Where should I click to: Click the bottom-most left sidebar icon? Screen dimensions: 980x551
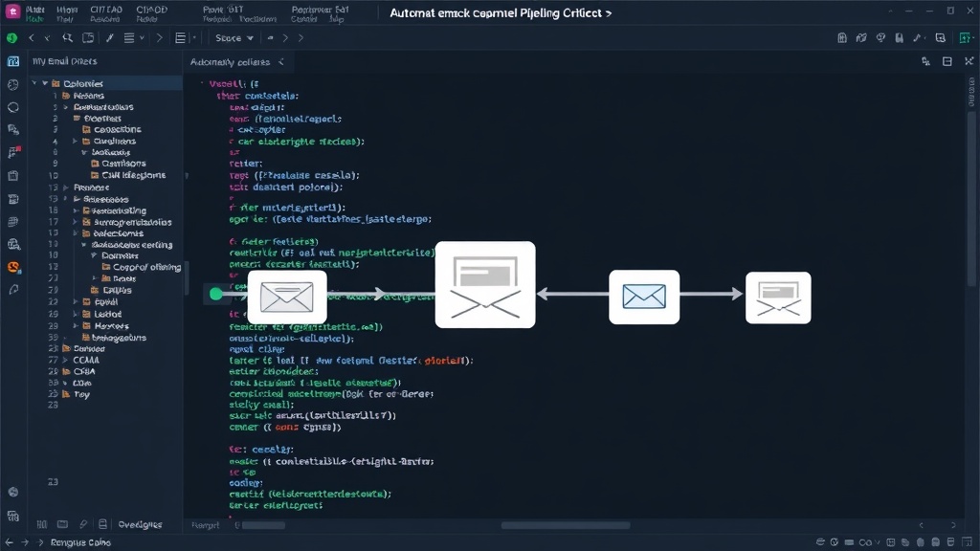click(x=13, y=516)
